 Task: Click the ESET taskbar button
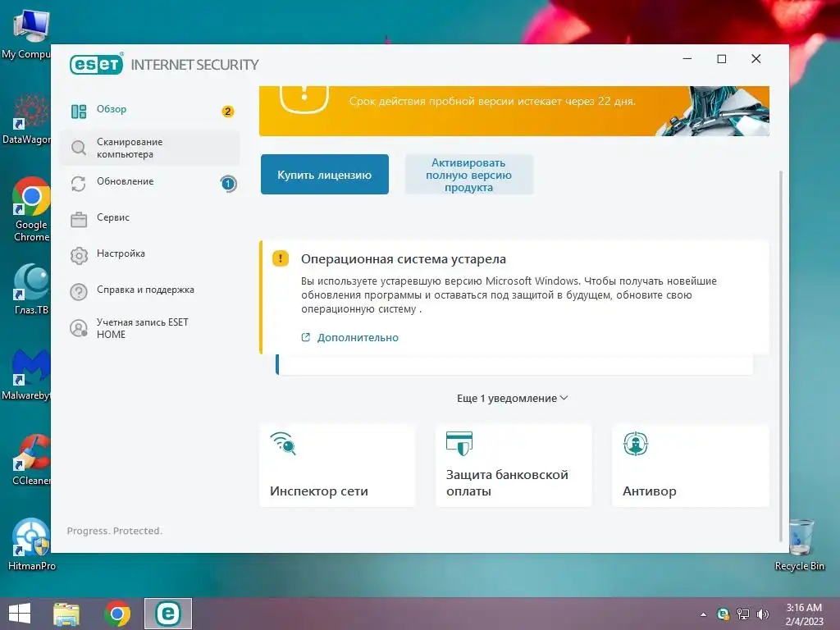[167, 614]
